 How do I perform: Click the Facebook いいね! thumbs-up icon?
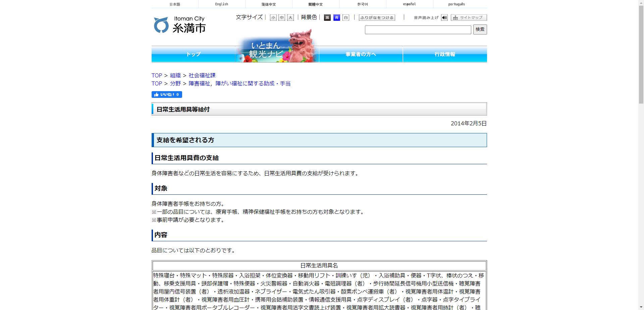[x=157, y=95]
